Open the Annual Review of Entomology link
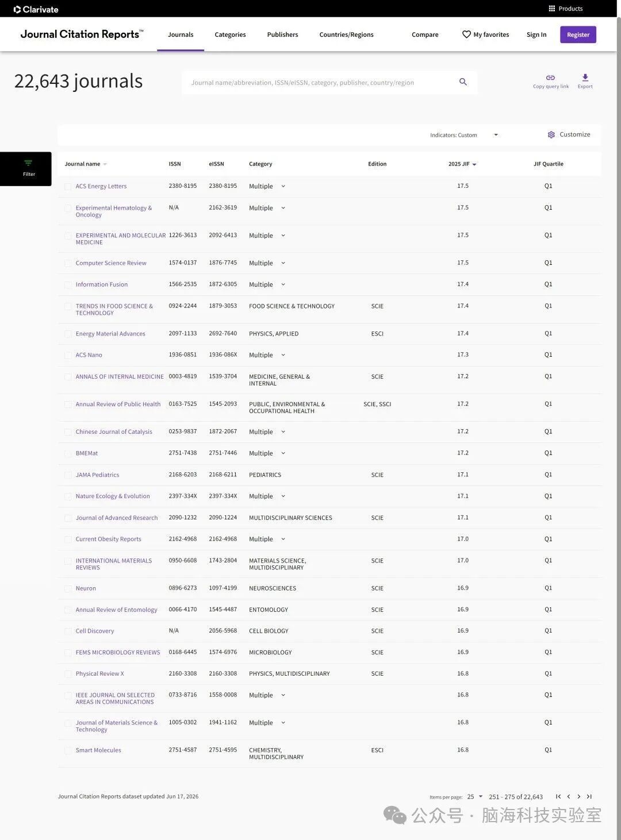The image size is (621, 840). pyautogui.click(x=116, y=610)
